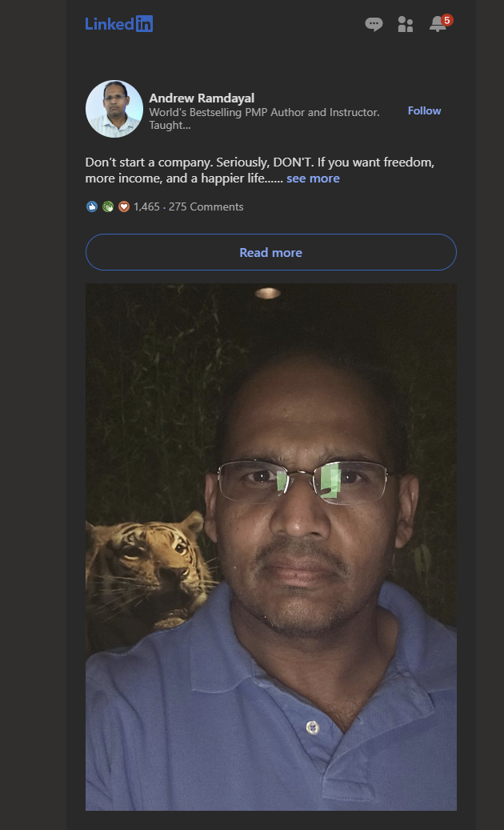The image size is (504, 830).
Task: Click the World's Bestselling PMP Author headline
Action: coord(264,113)
